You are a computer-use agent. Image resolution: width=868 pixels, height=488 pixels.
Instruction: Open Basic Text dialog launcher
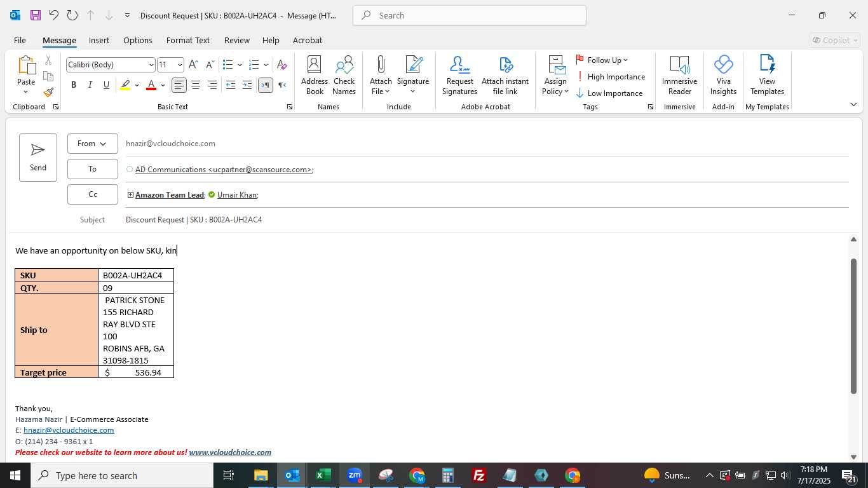click(290, 107)
